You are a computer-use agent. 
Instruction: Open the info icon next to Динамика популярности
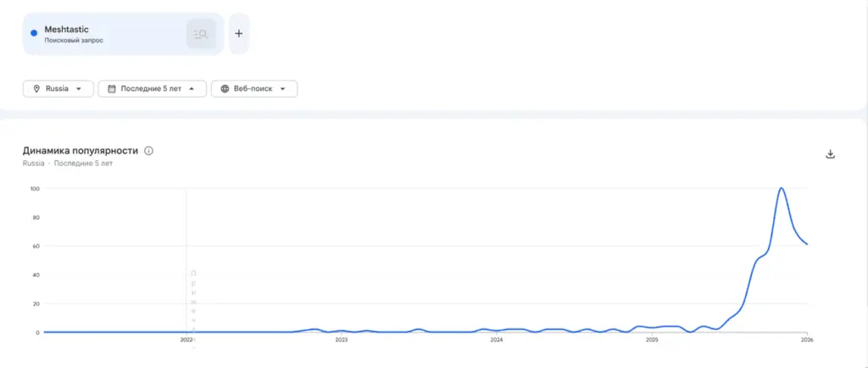(x=148, y=151)
